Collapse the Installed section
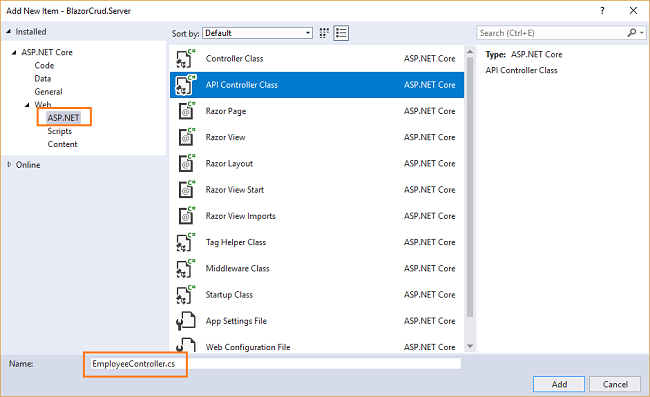 point(9,31)
